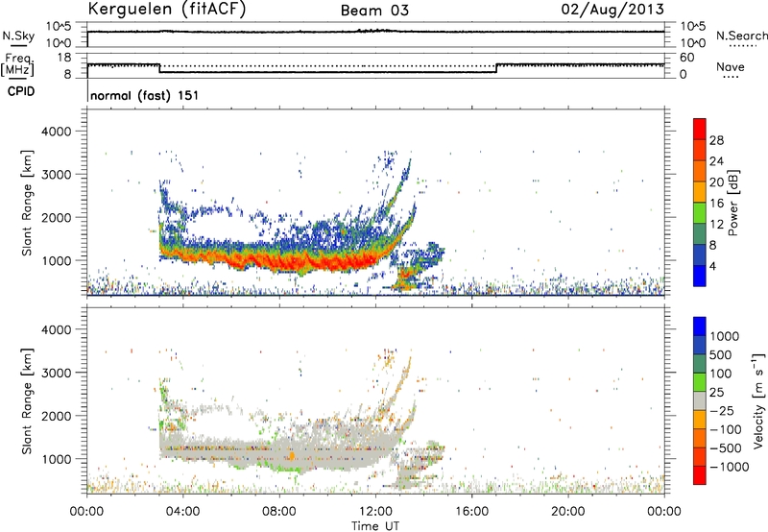Click the 'CPID' label
The width and height of the screenshot is (768, 532).
[21, 91]
